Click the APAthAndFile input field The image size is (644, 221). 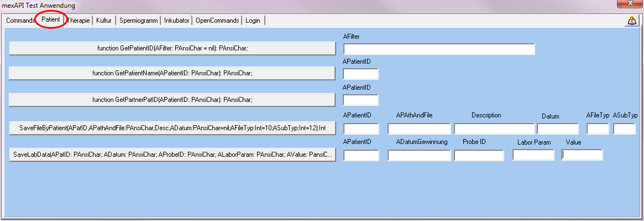pyautogui.click(x=419, y=129)
